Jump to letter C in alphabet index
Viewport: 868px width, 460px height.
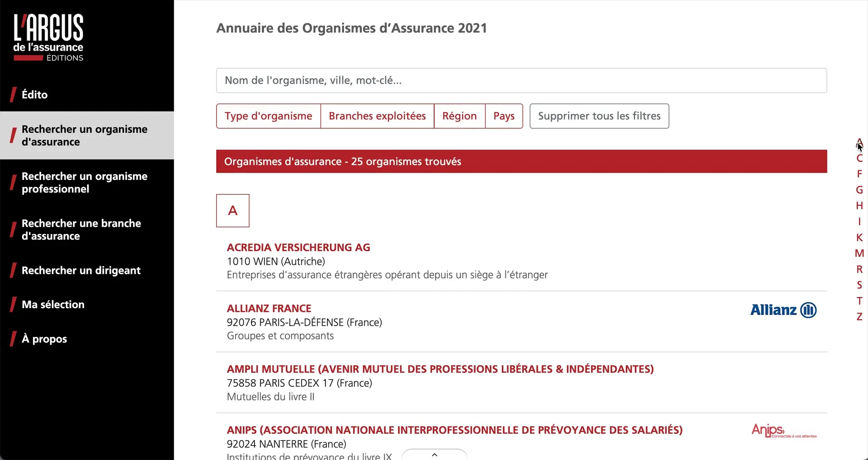pyautogui.click(x=859, y=158)
